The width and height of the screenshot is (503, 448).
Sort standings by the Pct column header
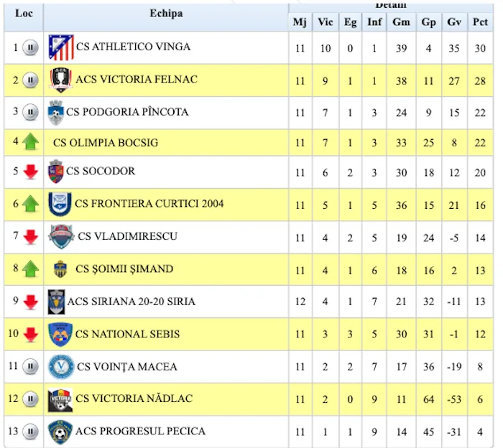click(480, 22)
